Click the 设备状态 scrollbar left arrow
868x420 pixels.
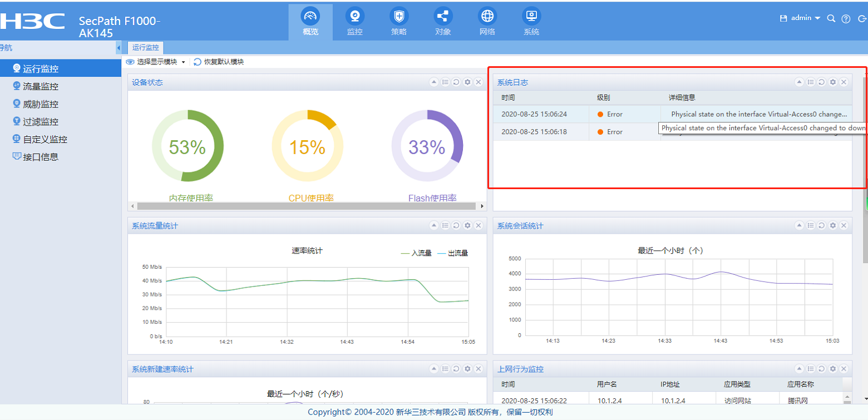tap(132, 206)
